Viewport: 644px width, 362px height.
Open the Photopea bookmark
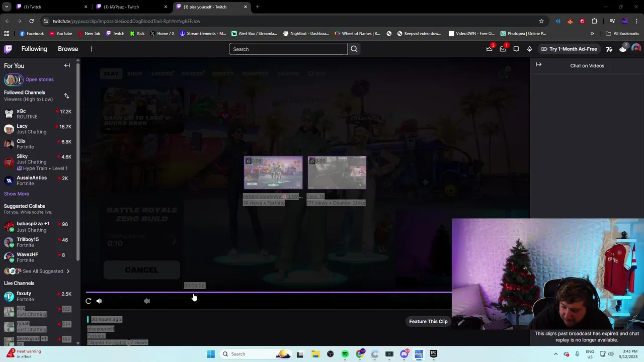tap(523, 34)
